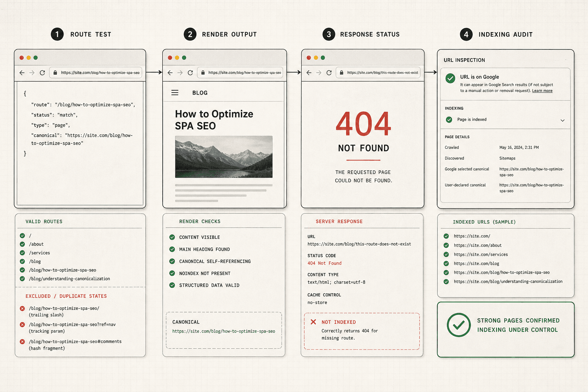Click lock icon in Route Test address bar

point(55,73)
